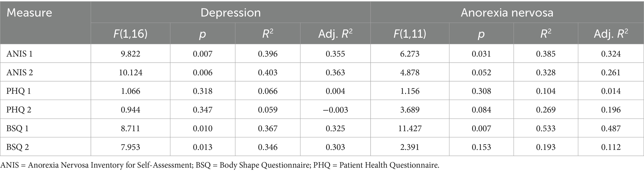The height and width of the screenshot is (172, 644).
Task: Click the abbreviations footnote below the table
Action: point(220,165)
